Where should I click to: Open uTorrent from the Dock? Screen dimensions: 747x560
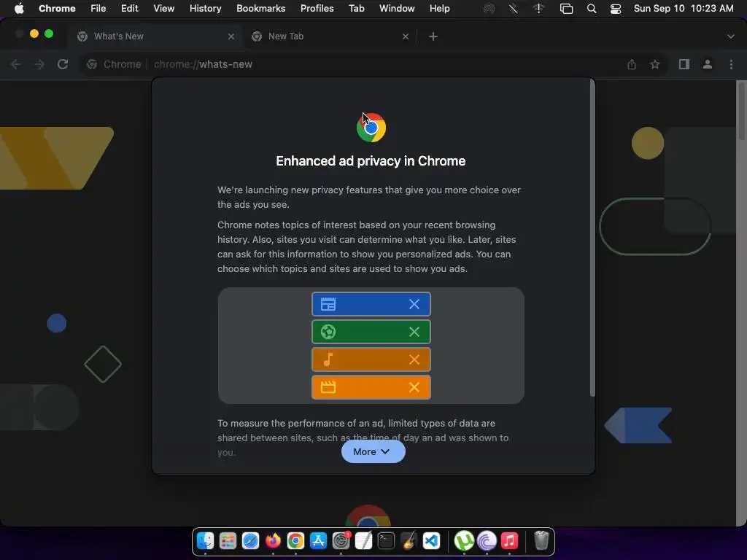coord(464,541)
